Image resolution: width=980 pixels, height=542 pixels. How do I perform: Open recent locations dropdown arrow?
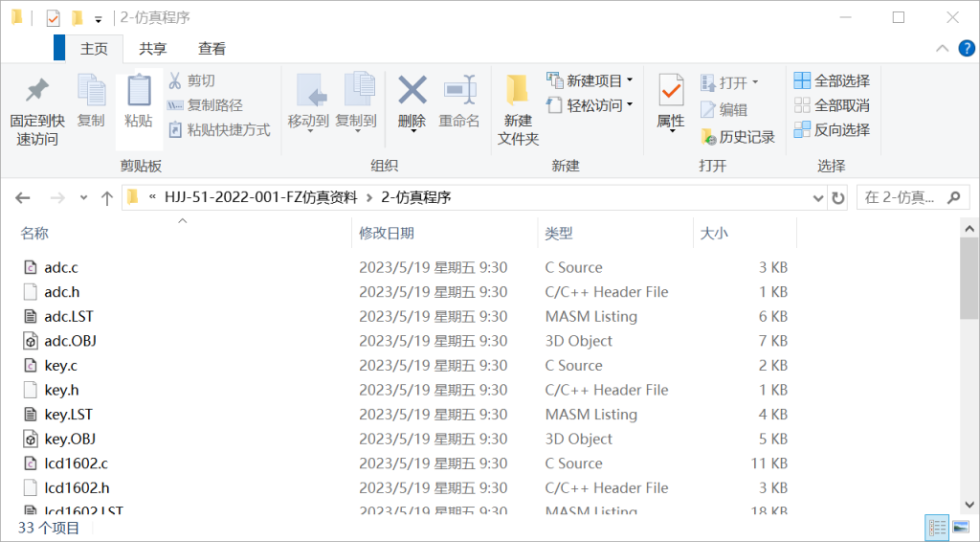[84, 198]
